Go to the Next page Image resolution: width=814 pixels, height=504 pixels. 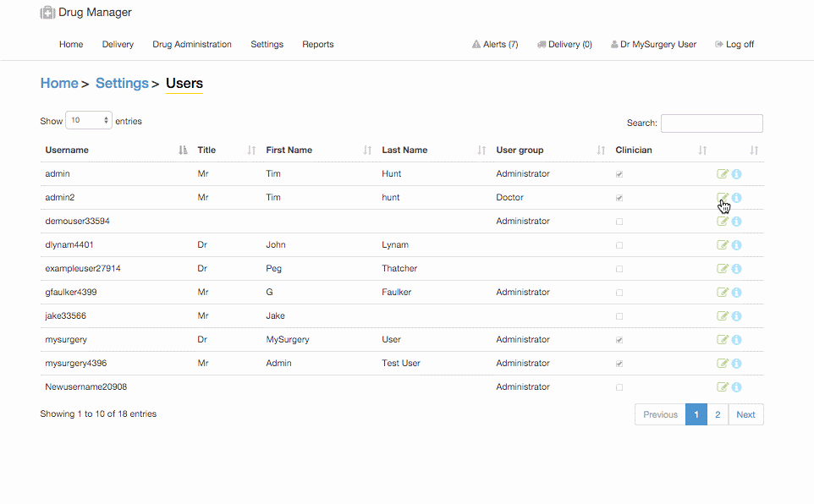[x=745, y=414]
